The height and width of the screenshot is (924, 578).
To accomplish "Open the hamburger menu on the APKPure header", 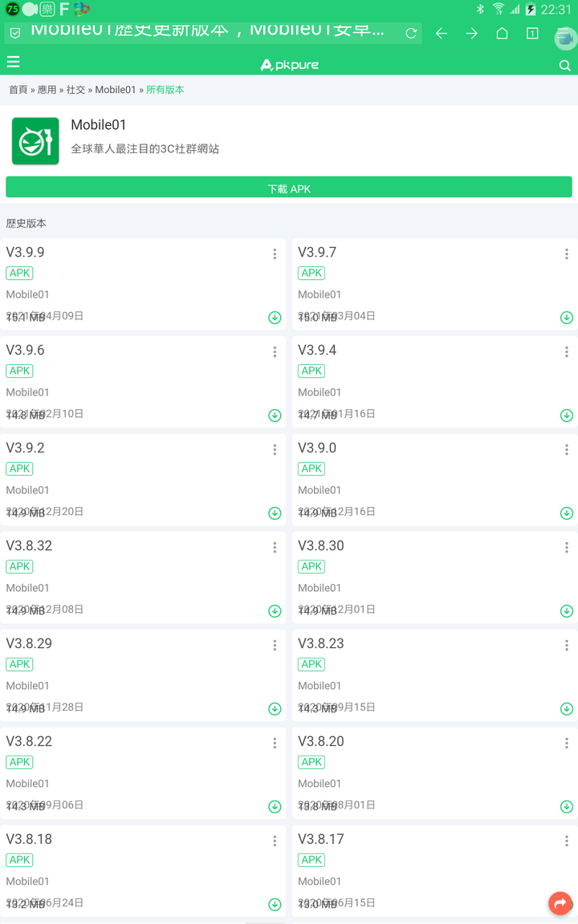I will point(13,62).
